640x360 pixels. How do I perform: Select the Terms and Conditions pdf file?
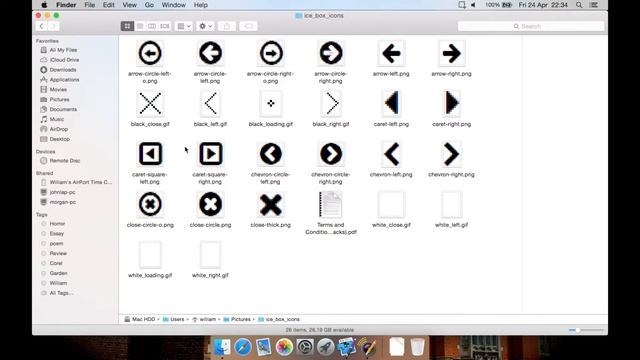click(x=331, y=204)
